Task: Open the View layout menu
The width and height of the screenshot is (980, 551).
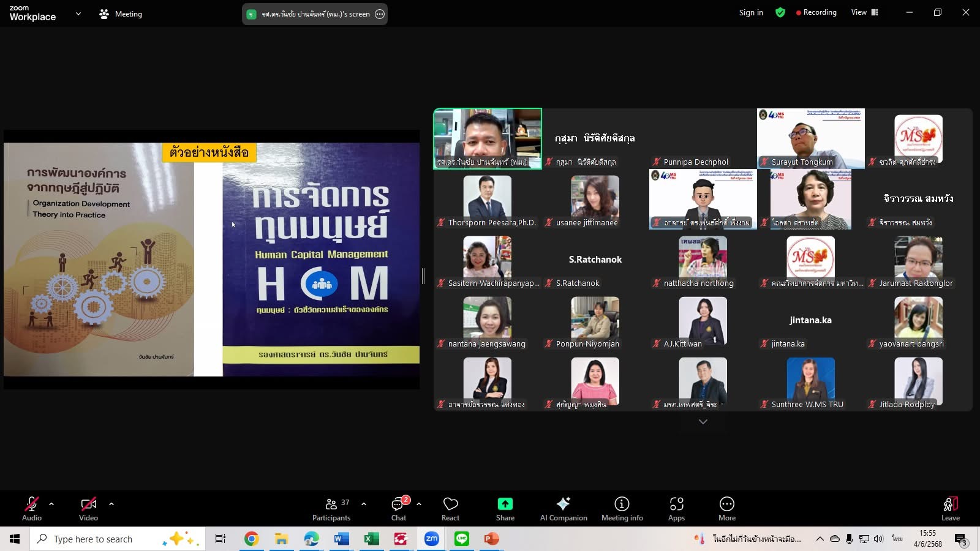Action: click(864, 12)
